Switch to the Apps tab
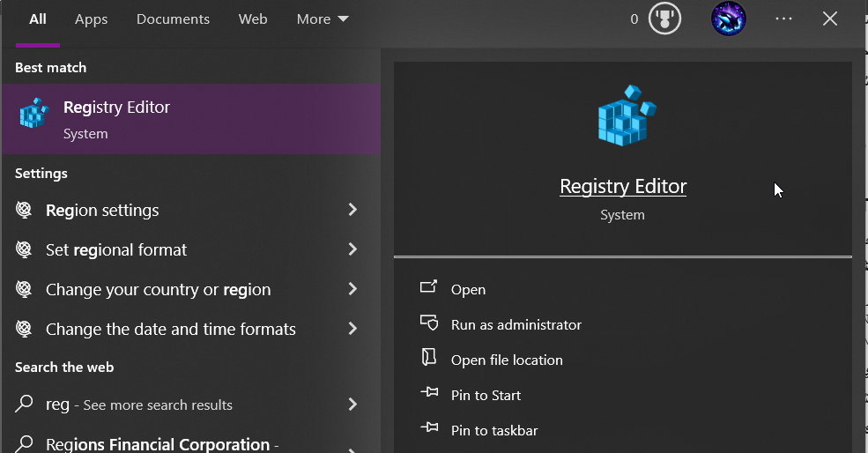This screenshot has height=453, width=868. [x=92, y=19]
